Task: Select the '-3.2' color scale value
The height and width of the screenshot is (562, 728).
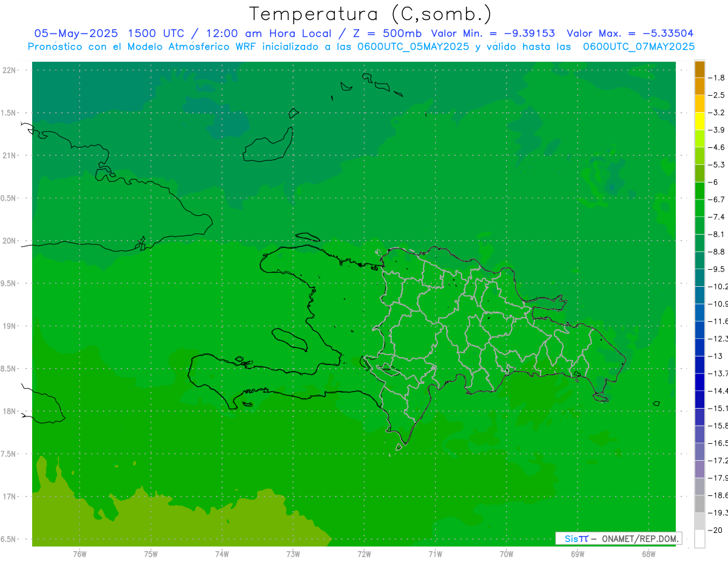Action: [x=717, y=113]
